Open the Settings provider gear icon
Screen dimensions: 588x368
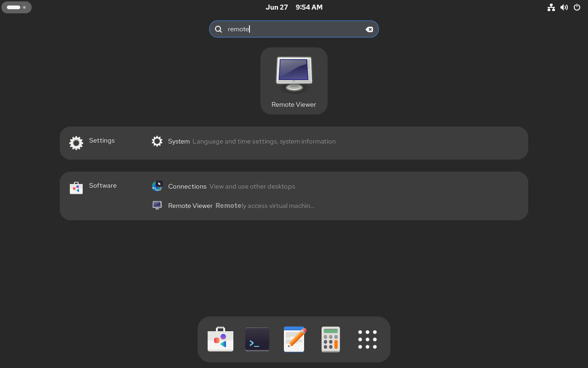coord(76,143)
